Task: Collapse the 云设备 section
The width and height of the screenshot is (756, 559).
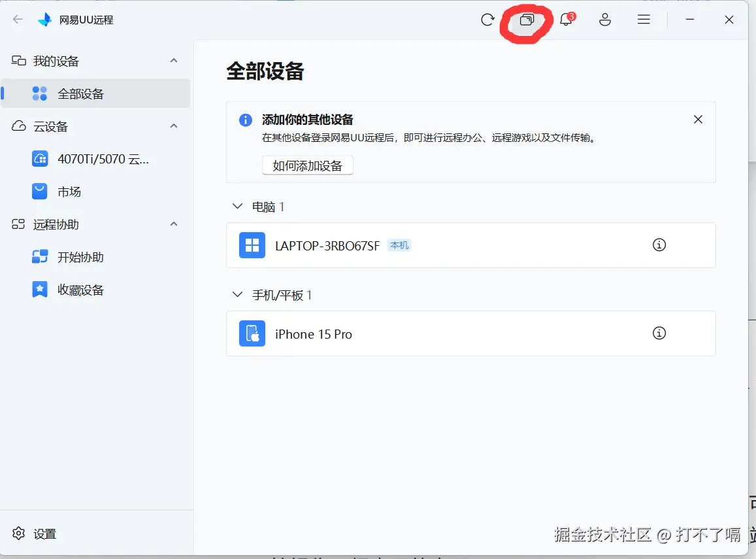Action: (174, 126)
